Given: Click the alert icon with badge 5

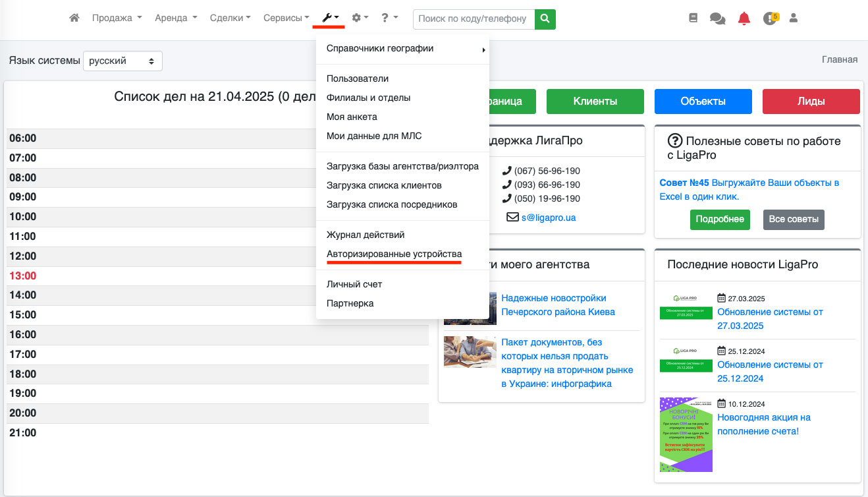Looking at the screenshot, I should coord(770,18).
